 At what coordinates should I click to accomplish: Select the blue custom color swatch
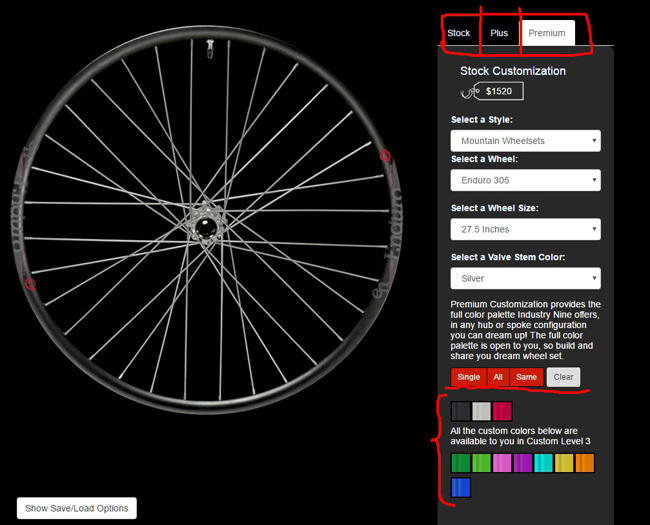[x=460, y=487]
